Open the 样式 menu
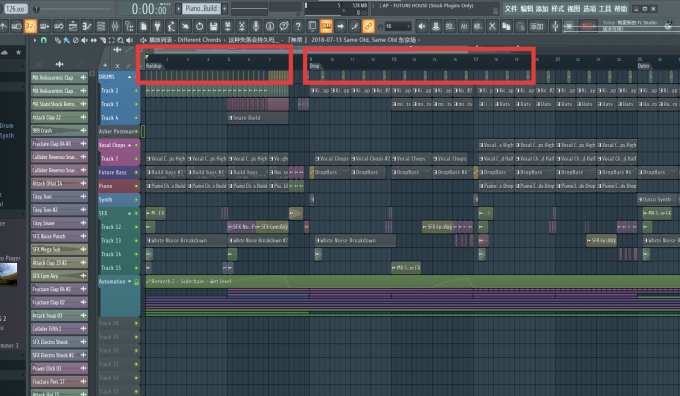680x396 pixels. pos(558,8)
